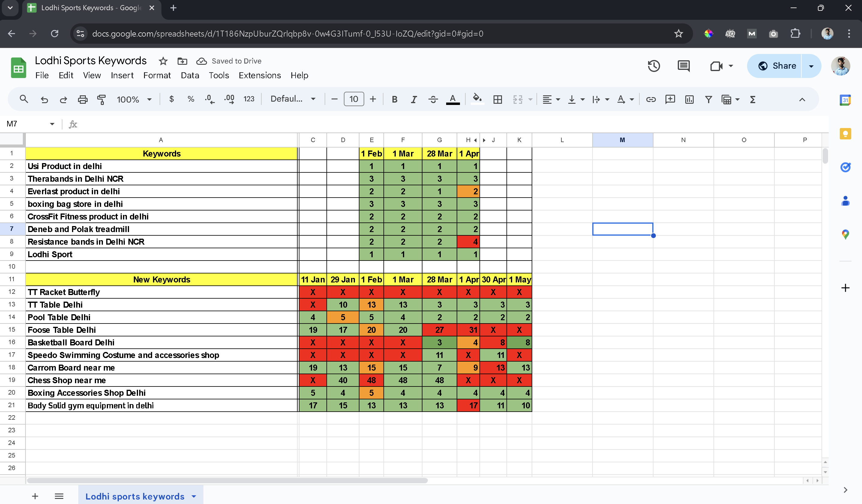This screenshot has width=862, height=504.
Task: Open the fill color picker
Action: (x=477, y=100)
